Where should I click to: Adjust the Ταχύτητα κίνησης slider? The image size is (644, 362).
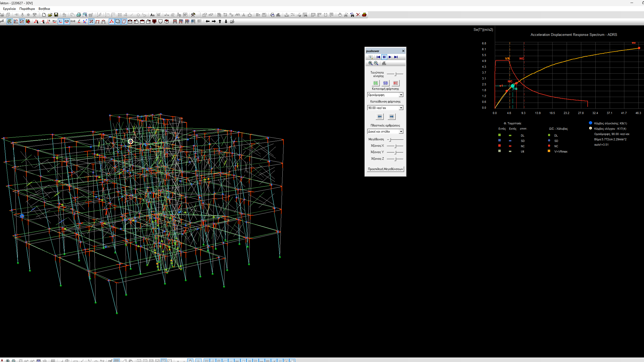395,74
